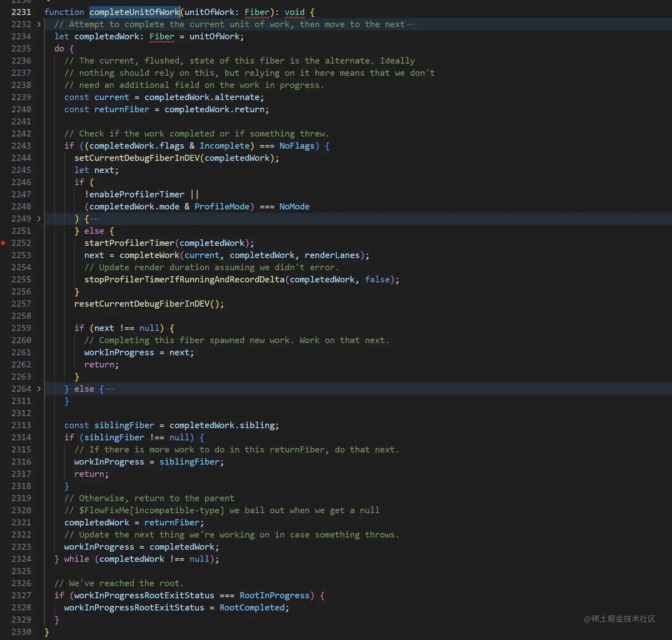Click the 'Check if the work completed' comment

197,134
